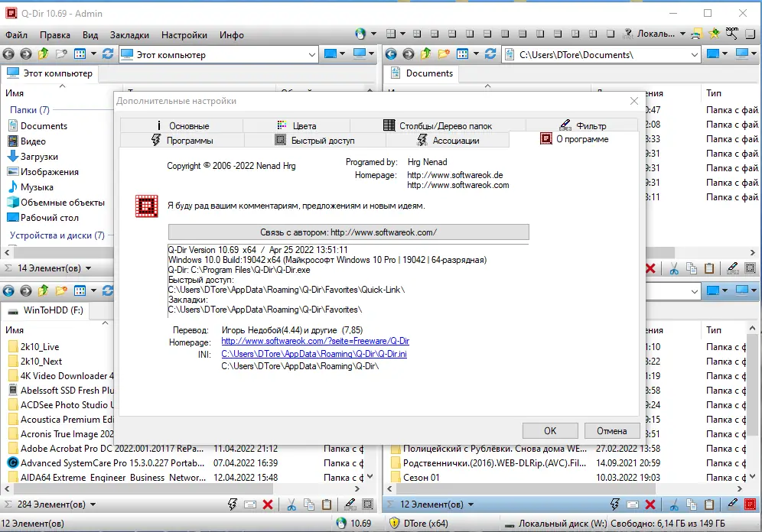Click the WinToHDD (F:) pane tab
The image size is (762, 532).
point(45,310)
